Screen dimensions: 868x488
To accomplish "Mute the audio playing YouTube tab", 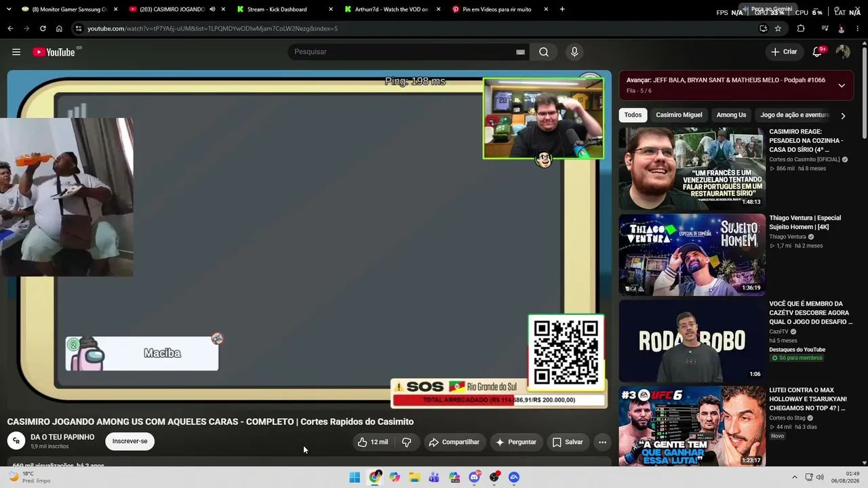I will coord(212,9).
